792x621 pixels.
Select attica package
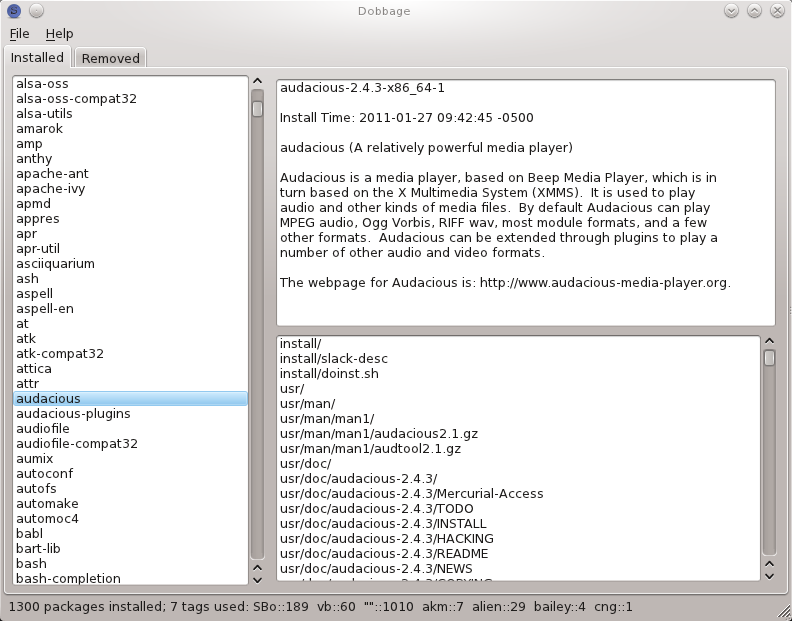click(x=130, y=368)
